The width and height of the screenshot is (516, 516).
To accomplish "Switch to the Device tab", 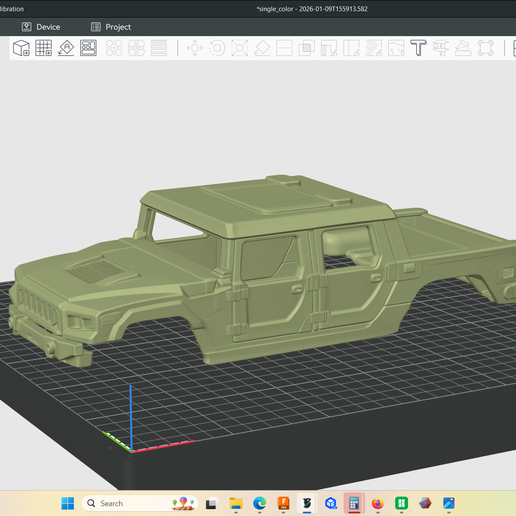I will coord(41,27).
